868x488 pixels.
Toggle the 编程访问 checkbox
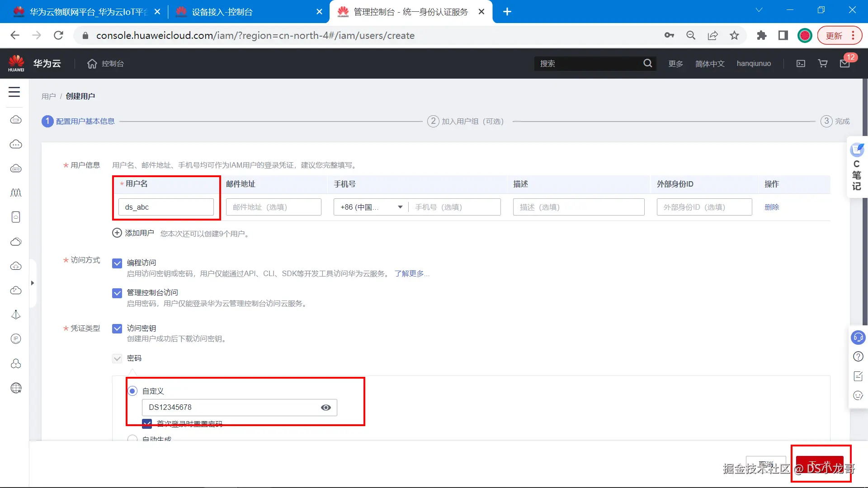[117, 263]
